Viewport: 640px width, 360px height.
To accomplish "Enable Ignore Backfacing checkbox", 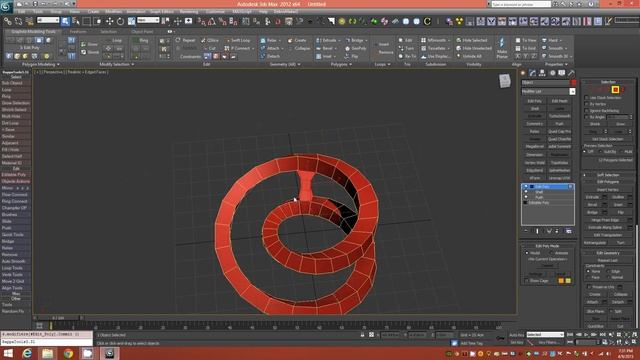I will (587, 111).
